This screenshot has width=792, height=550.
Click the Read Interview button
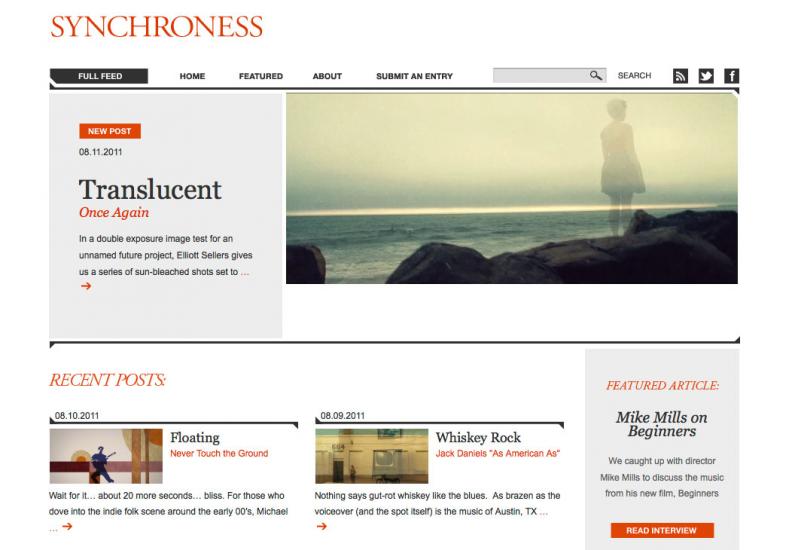(662, 530)
